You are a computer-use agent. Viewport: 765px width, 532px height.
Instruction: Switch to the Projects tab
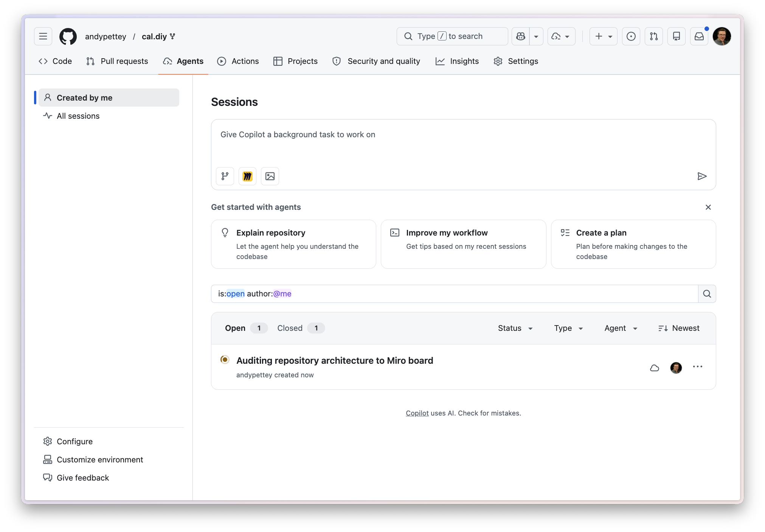[x=296, y=61]
